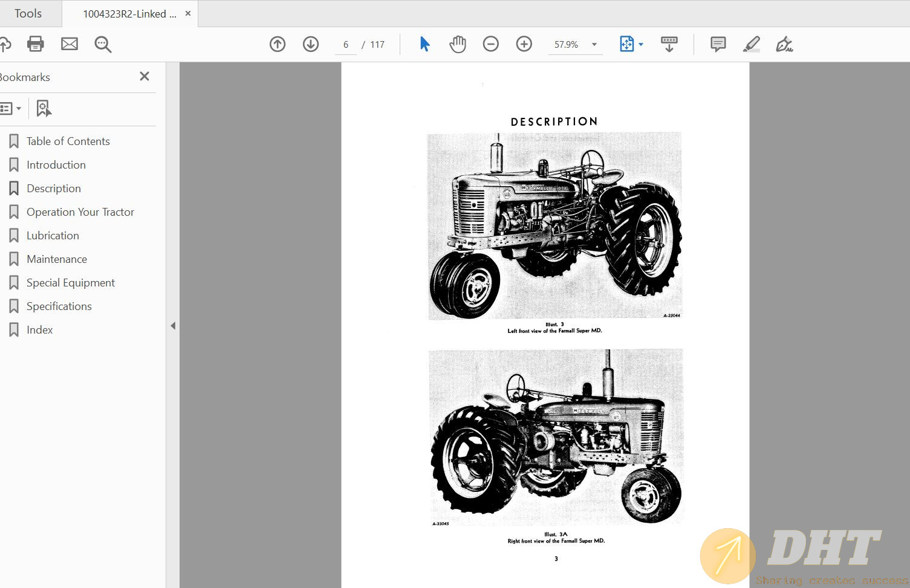The height and width of the screenshot is (588, 910).
Task: Click the 117 total pages label
Action: [x=377, y=45]
